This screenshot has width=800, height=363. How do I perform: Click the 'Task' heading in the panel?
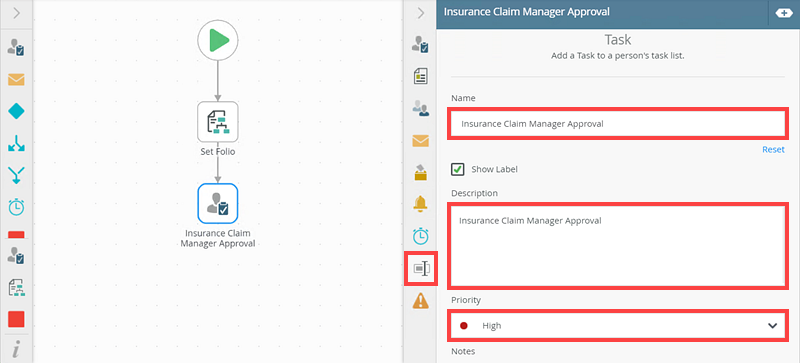pos(617,40)
